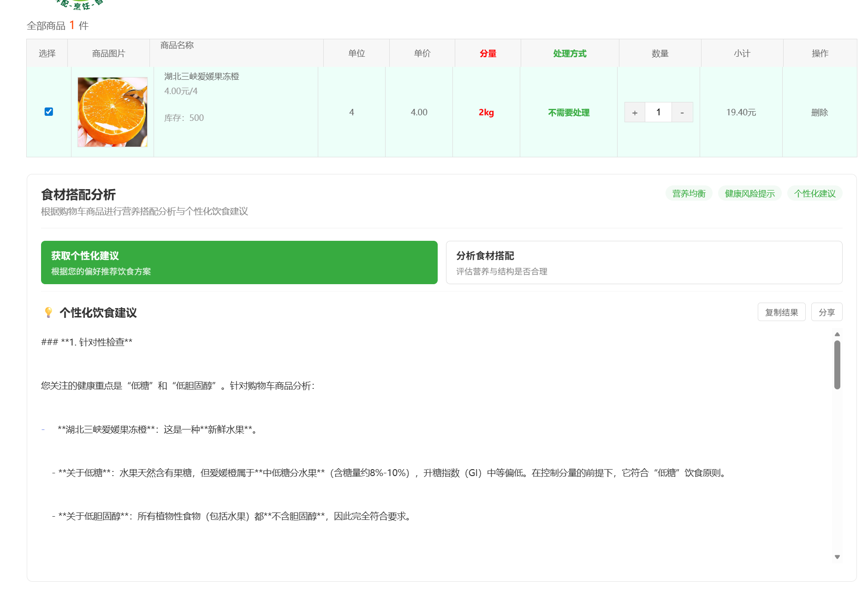Open the 获取个性化建议 section

239,262
